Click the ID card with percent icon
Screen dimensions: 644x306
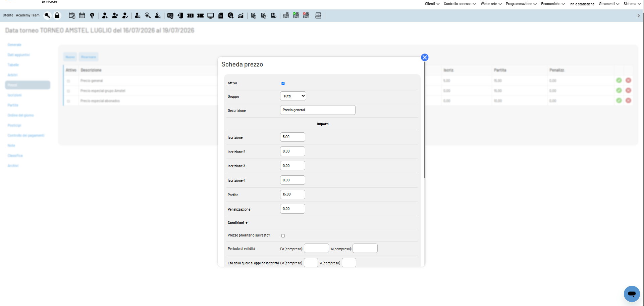coord(170,15)
